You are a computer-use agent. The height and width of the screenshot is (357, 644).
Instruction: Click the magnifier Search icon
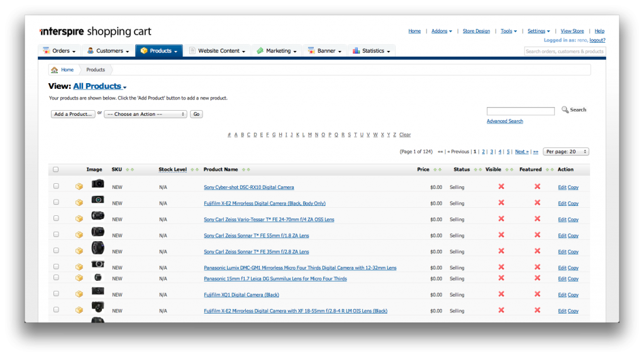point(565,110)
